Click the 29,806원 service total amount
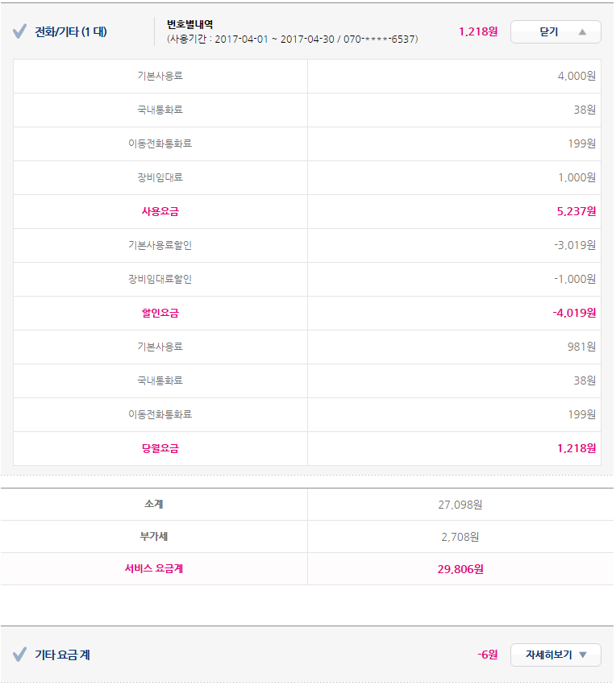Screen dimensions: 616x686 pyautogui.click(x=460, y=568)
